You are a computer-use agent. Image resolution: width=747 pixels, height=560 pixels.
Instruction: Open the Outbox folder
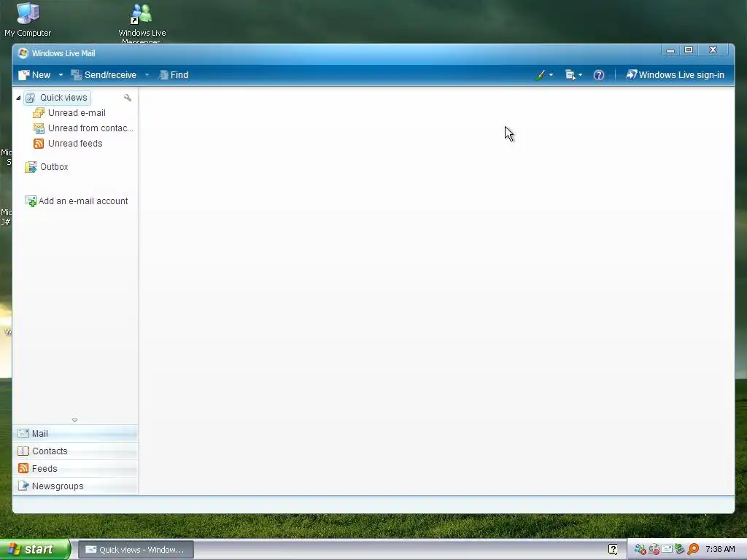[46, 167]
